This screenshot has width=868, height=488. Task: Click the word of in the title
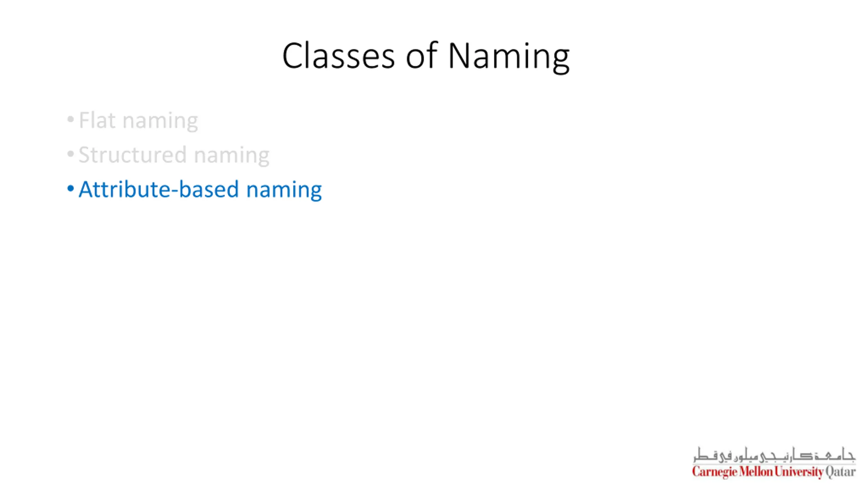coord(421,56)
